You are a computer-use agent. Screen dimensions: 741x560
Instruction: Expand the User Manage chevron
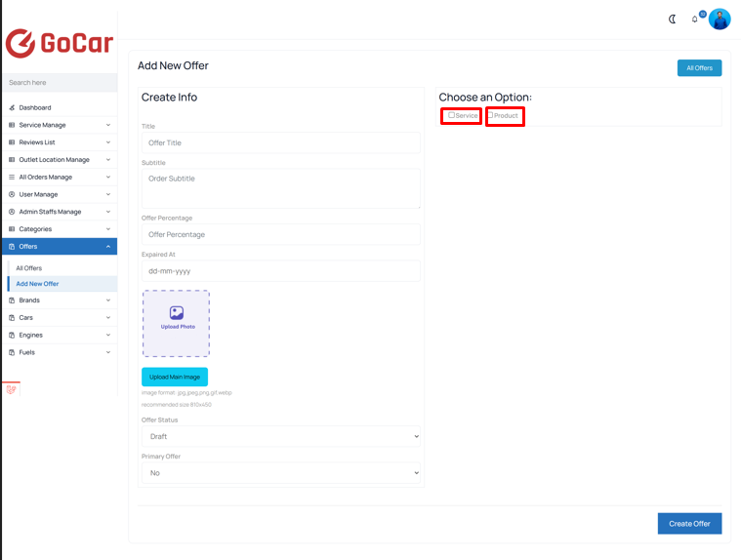pos(108,194)
